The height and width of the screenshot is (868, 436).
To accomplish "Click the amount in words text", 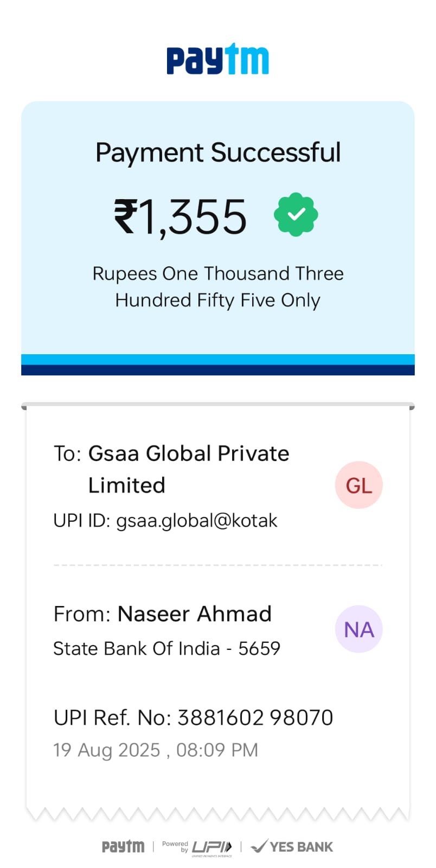I will coord(218,286).
